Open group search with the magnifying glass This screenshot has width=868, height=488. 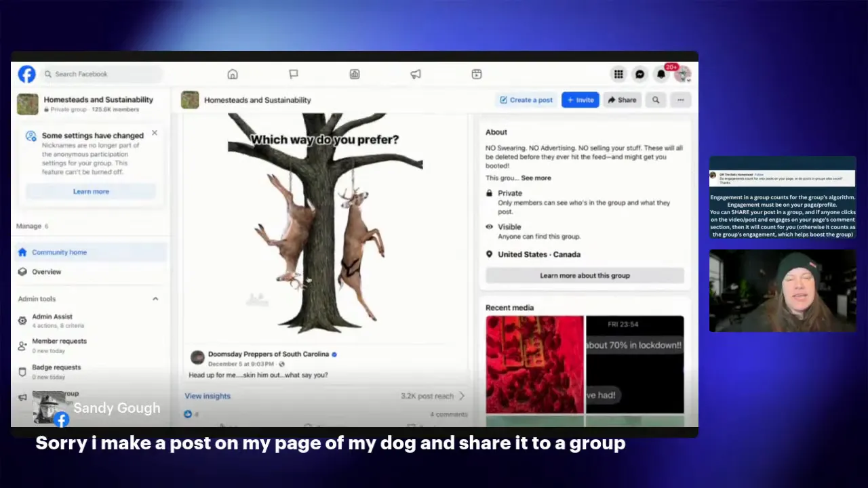[x=655, y=100]
